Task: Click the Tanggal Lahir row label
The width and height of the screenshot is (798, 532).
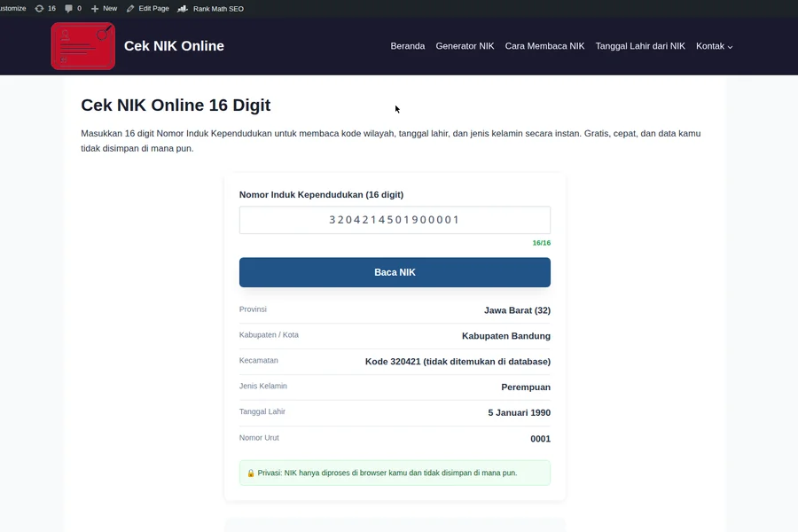Action: (x=262, y=411)
